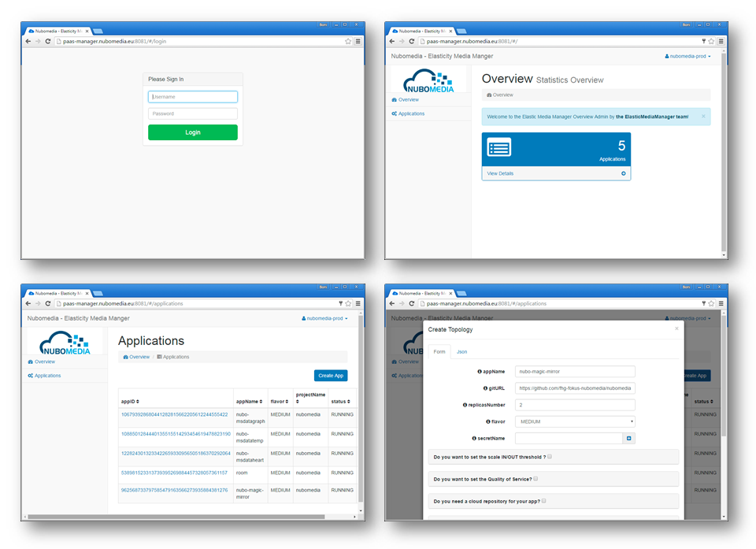
Task: Open the app ID link for the room app
Action: pyautogui.click(x=175, y=473)
